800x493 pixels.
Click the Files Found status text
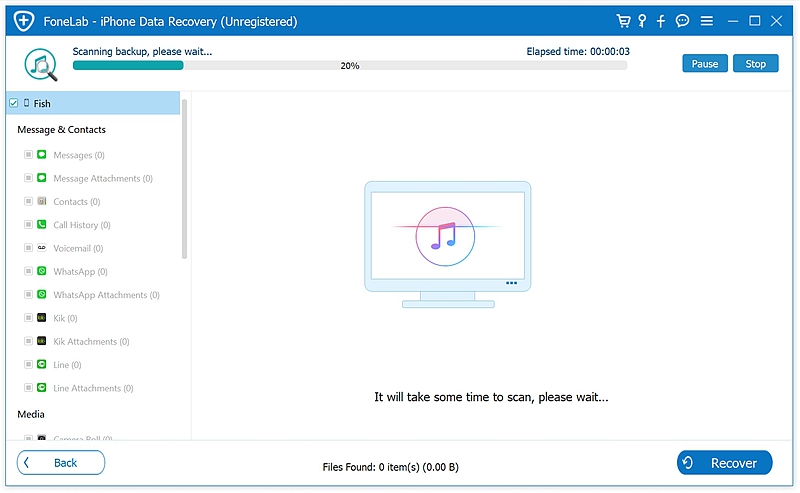coord(390,467)
